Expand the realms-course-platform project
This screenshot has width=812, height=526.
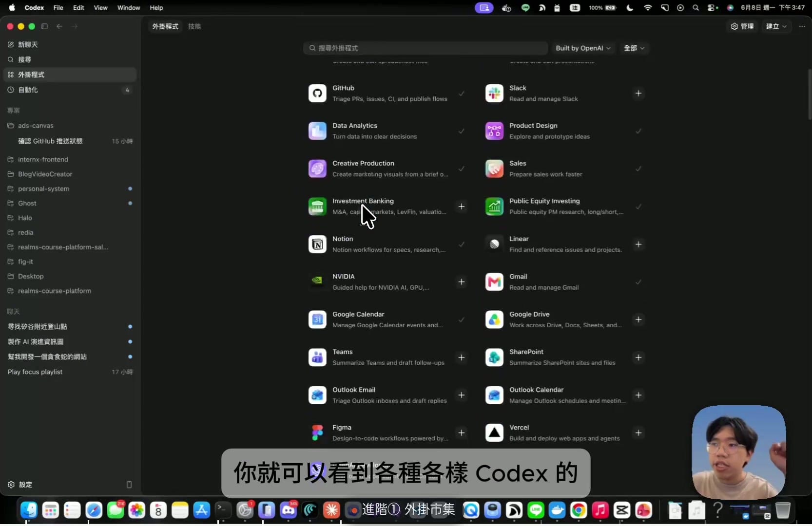(70, 291)
